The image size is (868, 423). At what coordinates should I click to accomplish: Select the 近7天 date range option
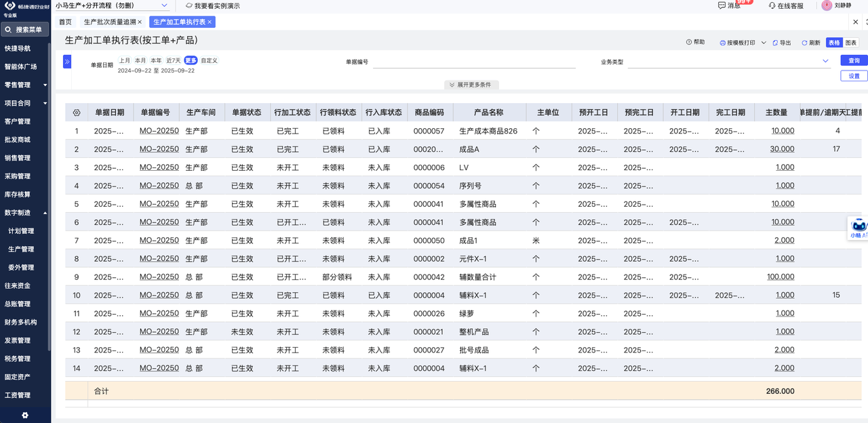174,60
